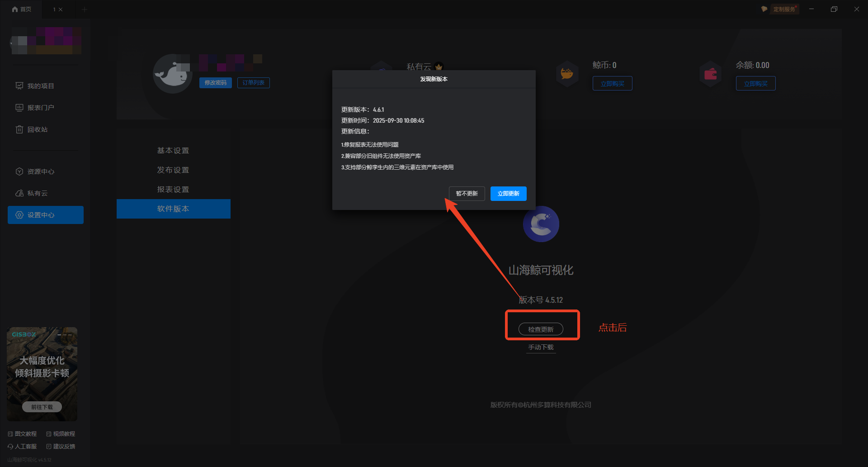The width and height of the screenshot is (868, 467).
Task: Click 前往下载 on the promo banner
Action: click(x=42, y=407)
